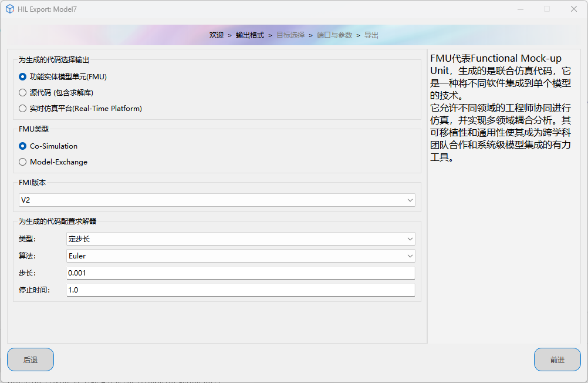Click the 算法: label

28,256
